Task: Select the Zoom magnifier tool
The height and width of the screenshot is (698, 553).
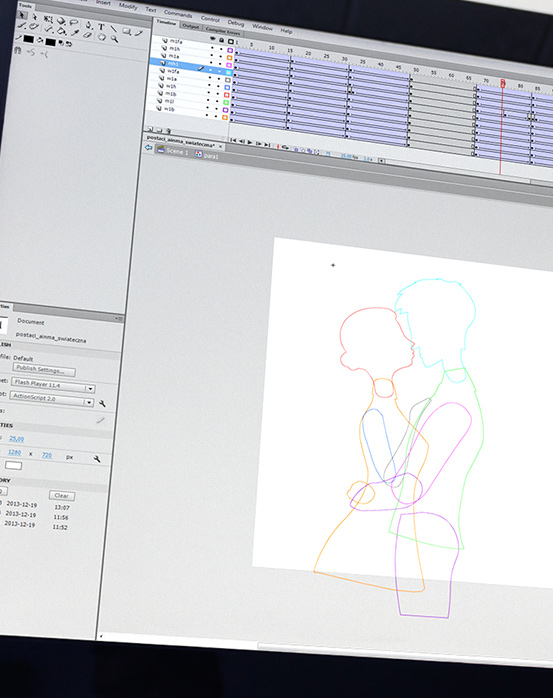Action: pos(114,39)
